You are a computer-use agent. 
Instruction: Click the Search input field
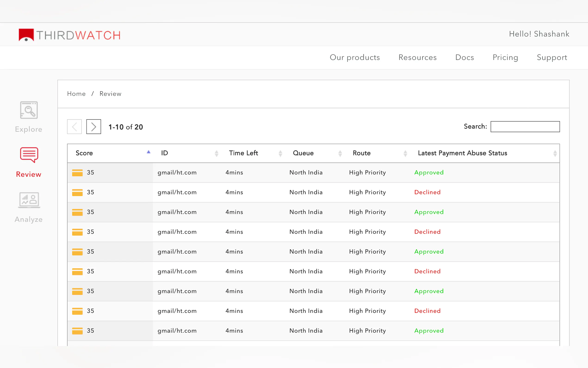(525, 127)
